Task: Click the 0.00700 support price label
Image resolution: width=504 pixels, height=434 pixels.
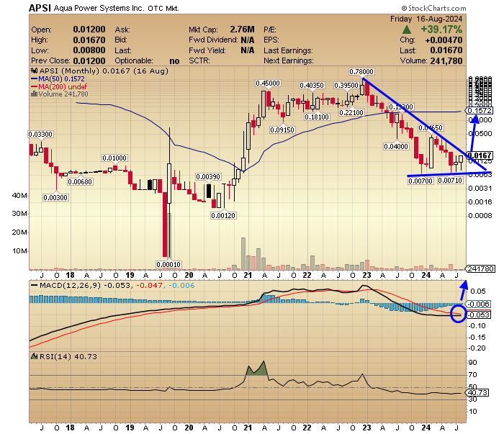Action: pyautogui.click(x=420, y=181)
